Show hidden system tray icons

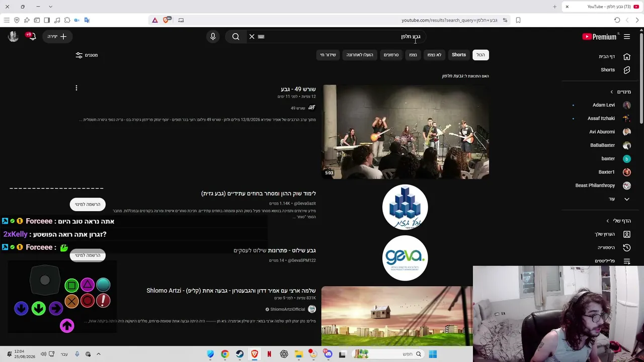tap(99, 354)
